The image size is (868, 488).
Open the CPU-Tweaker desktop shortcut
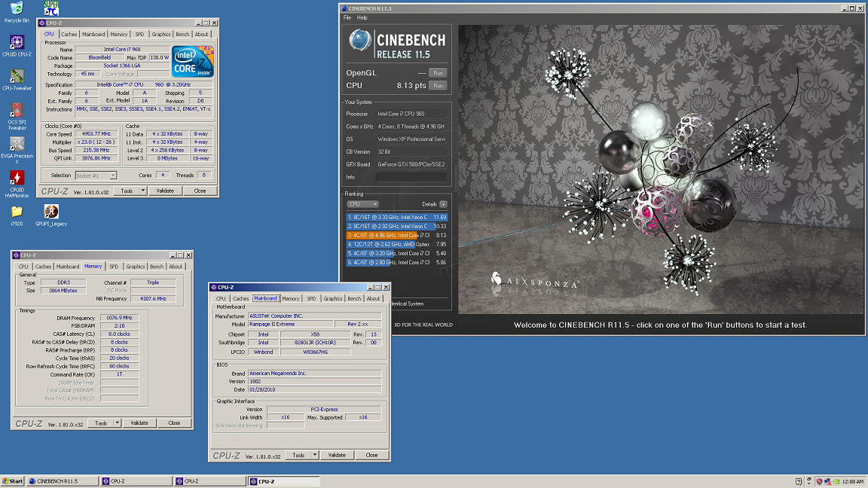pyautogui.click(x=17, y=80)
